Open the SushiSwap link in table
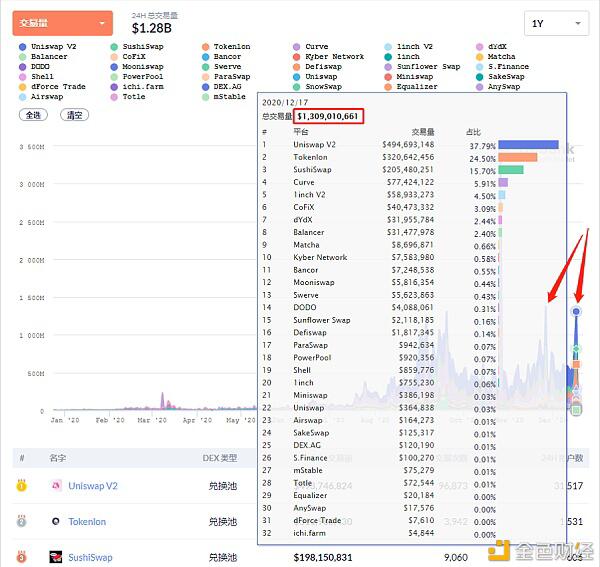600x567 pixels. pos(90,557)
